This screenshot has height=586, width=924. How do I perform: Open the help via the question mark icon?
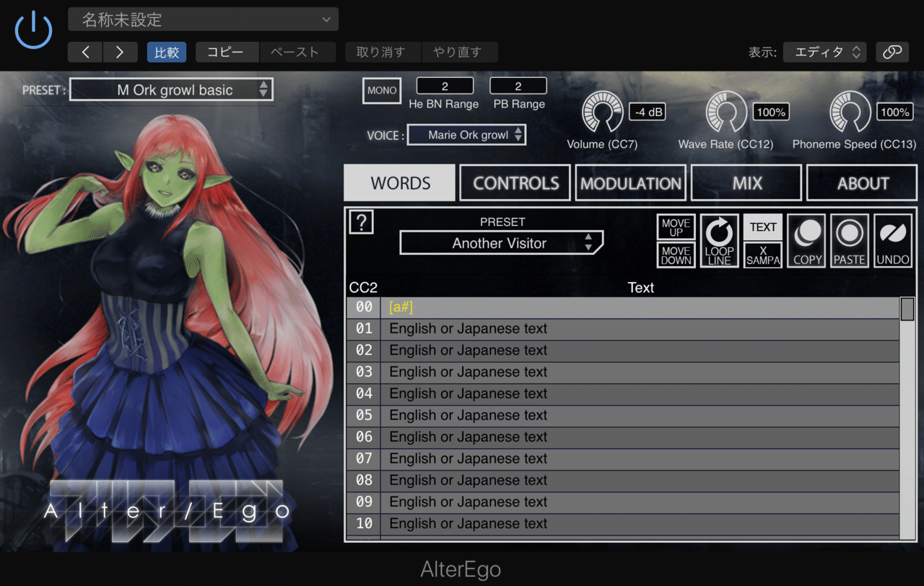point(361,222)
